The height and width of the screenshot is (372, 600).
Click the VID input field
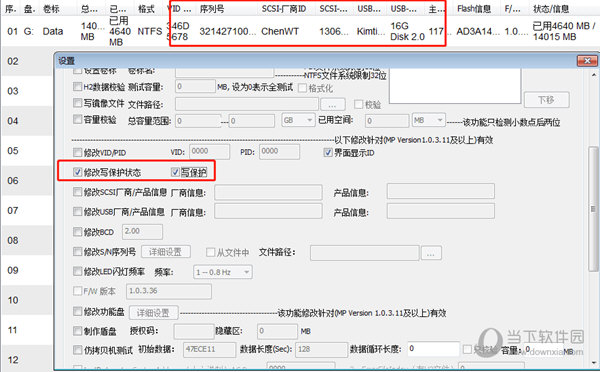pos(210,152)
